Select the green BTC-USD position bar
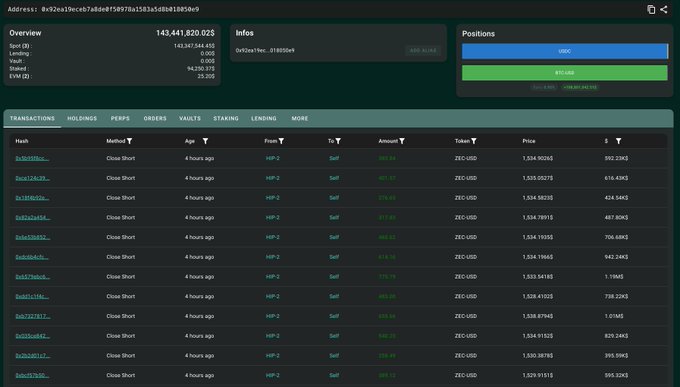680x387 pixels. click(565, 73)
